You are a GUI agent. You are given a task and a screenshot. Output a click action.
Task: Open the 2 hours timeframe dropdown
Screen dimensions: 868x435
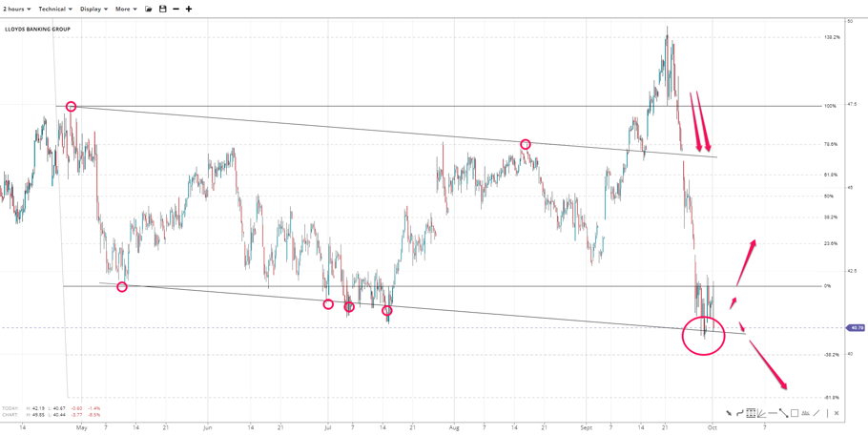16,9
